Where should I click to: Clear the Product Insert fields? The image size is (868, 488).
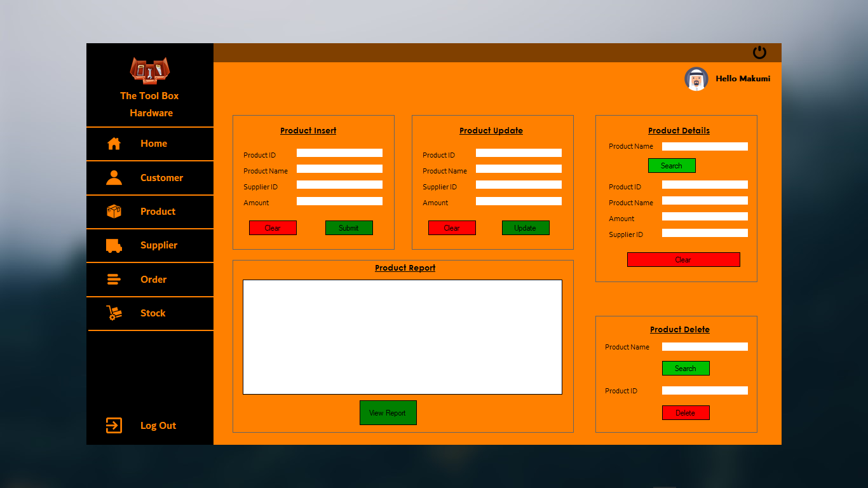(x=273, y=227)
